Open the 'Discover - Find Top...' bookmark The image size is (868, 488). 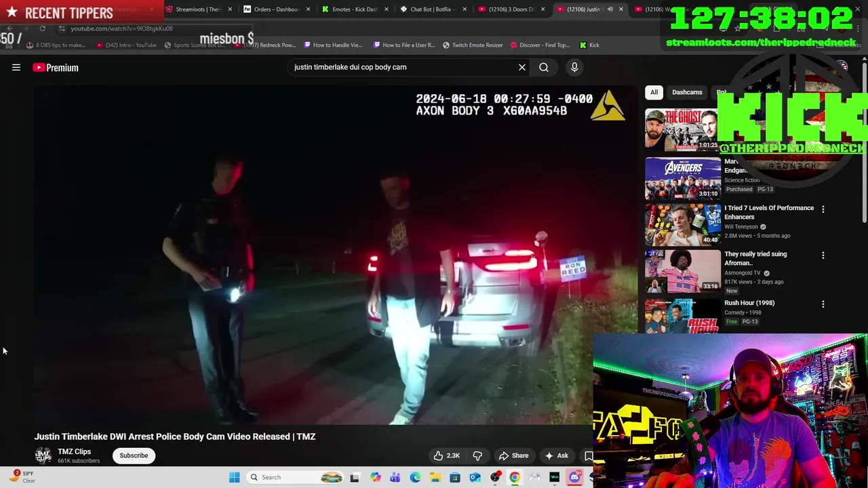[x=540, y=45]
